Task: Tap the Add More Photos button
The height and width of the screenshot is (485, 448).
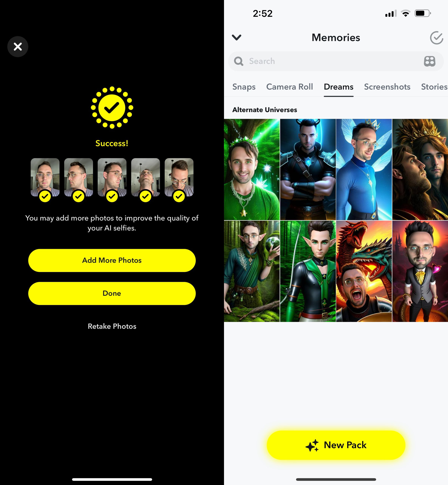Action: (112, 260)
